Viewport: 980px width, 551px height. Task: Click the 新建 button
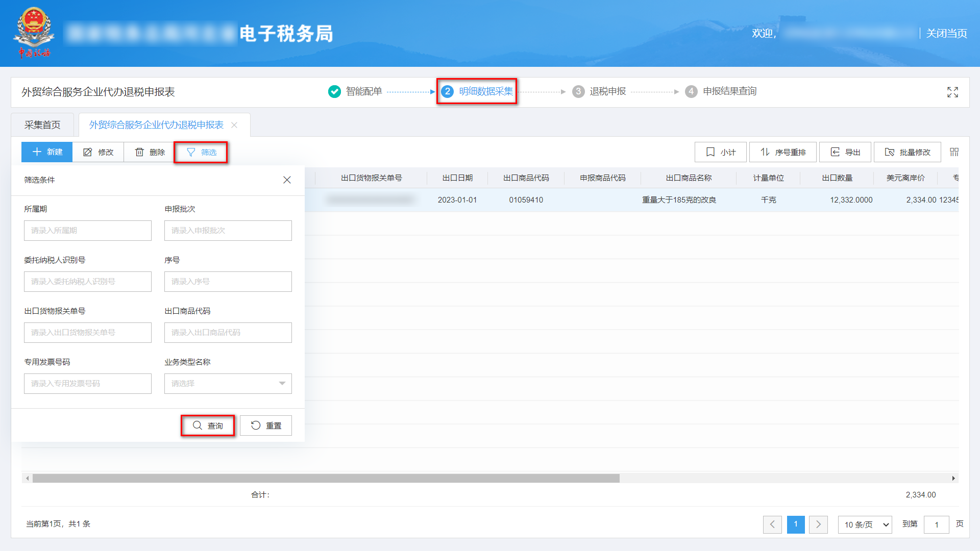[x=47, y=152]
